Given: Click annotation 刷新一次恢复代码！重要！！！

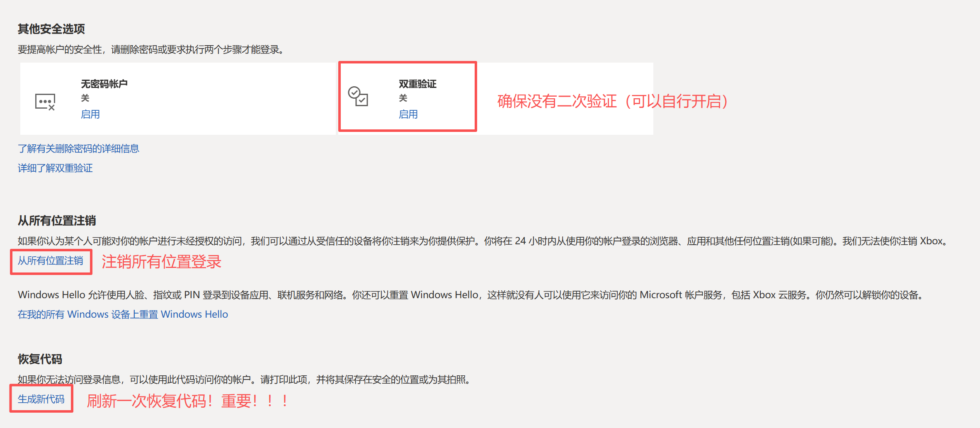Looking at the screenshot, I should click(x=187, y=400).
